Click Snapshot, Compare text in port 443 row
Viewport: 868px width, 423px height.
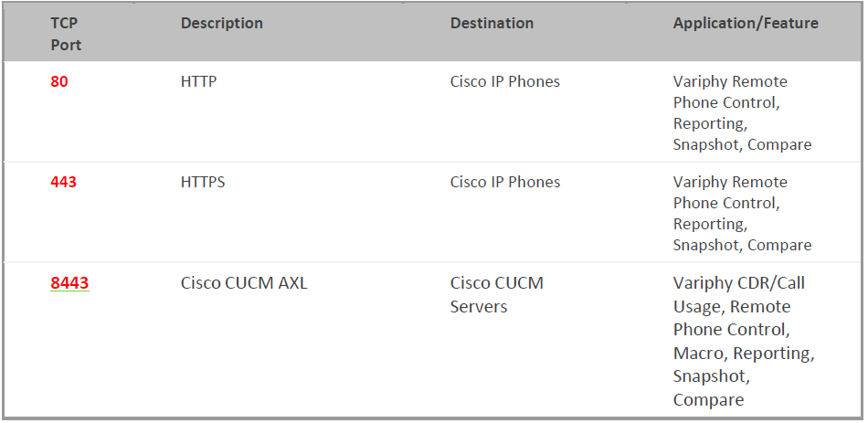(742, 245)
